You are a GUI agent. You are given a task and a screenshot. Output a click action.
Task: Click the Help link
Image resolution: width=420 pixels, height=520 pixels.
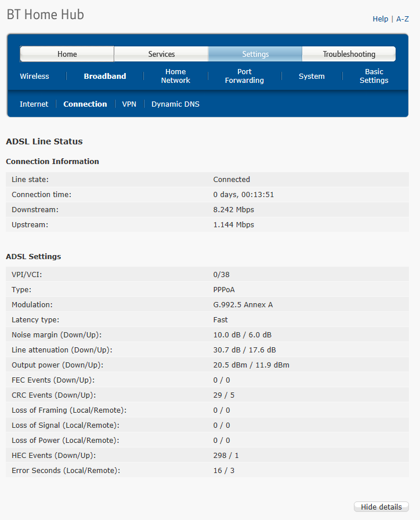pyautogui.click(x=380, y=19)
